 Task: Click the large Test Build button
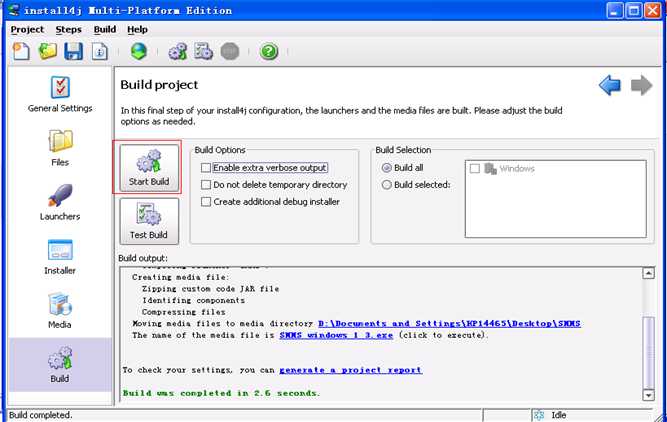point(149,221)
